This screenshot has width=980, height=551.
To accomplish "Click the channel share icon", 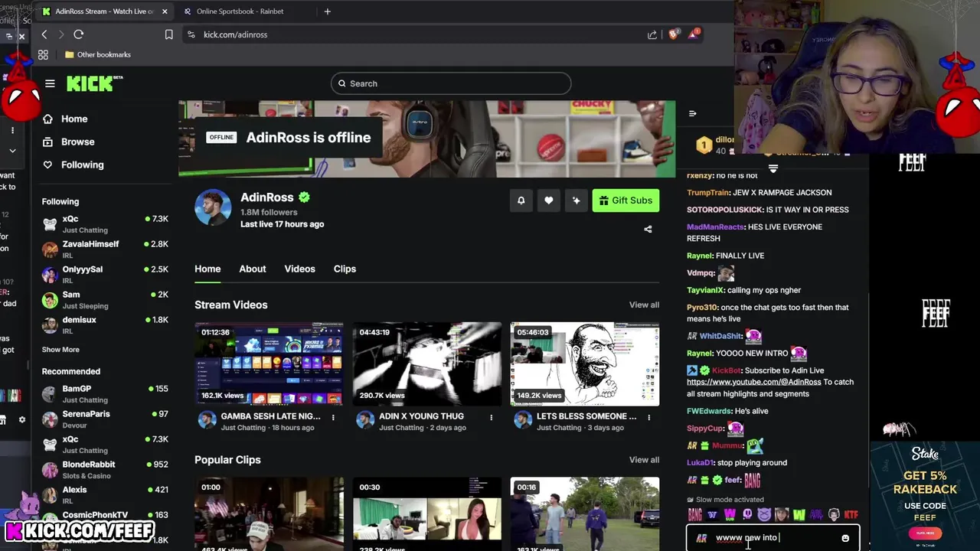I will [648, 229].
